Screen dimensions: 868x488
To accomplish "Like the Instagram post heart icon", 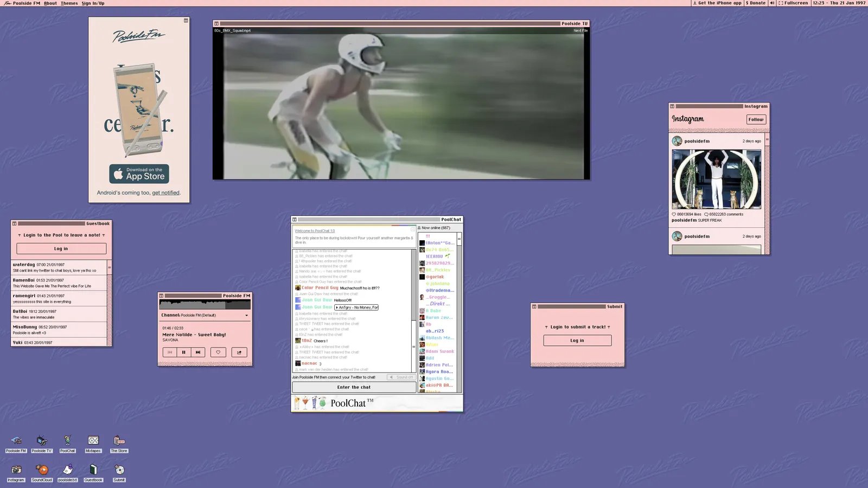I will [674, 214].
